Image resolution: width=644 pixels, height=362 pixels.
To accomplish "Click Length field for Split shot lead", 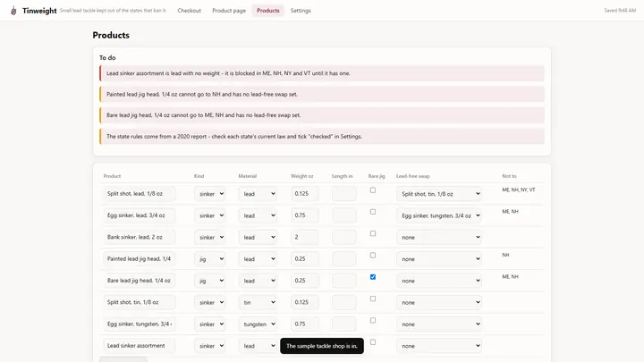I will click(x=344, y=194).
